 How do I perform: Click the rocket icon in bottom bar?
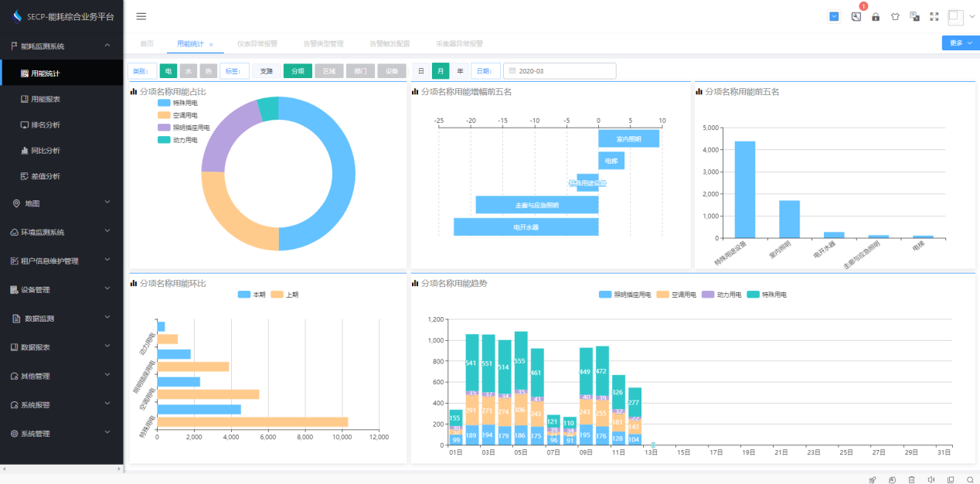click(x=873, y=479)
